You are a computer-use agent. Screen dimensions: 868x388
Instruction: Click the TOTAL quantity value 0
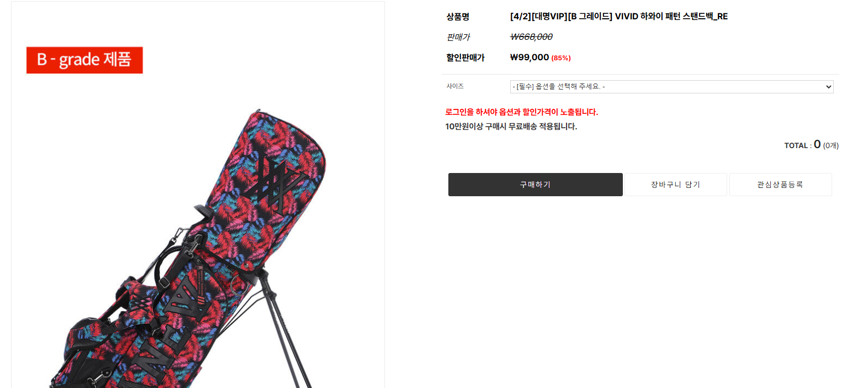point(817,144)
